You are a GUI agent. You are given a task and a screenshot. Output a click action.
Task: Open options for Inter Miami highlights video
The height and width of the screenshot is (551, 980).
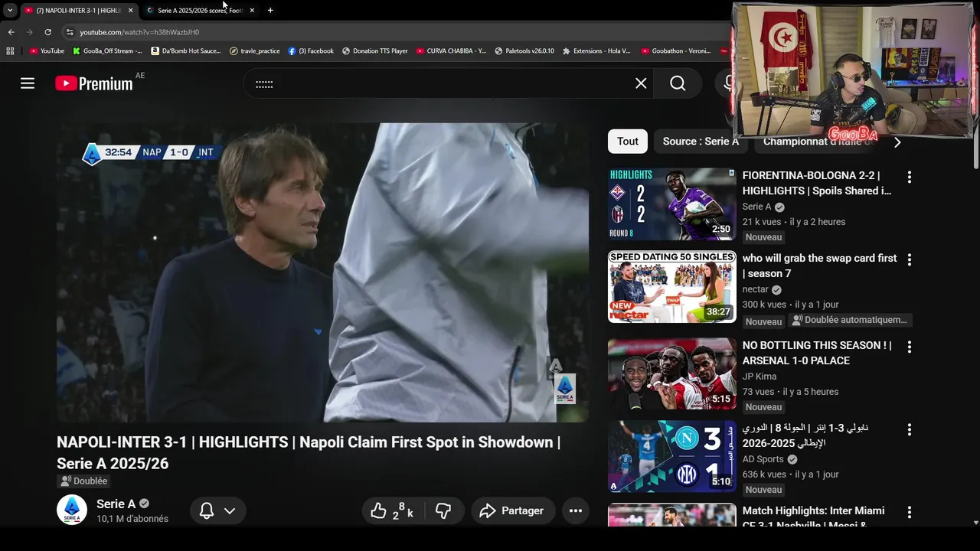(x=909, y=512)
